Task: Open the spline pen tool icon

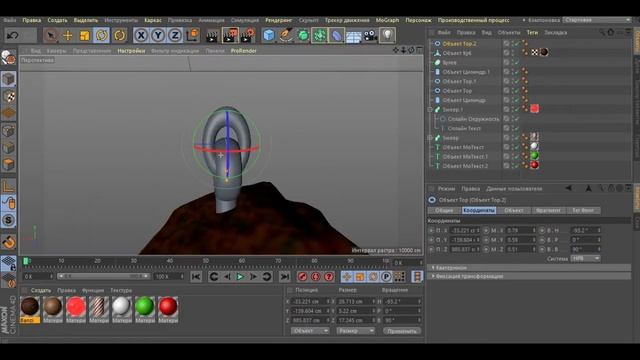Action: point(286,36)
